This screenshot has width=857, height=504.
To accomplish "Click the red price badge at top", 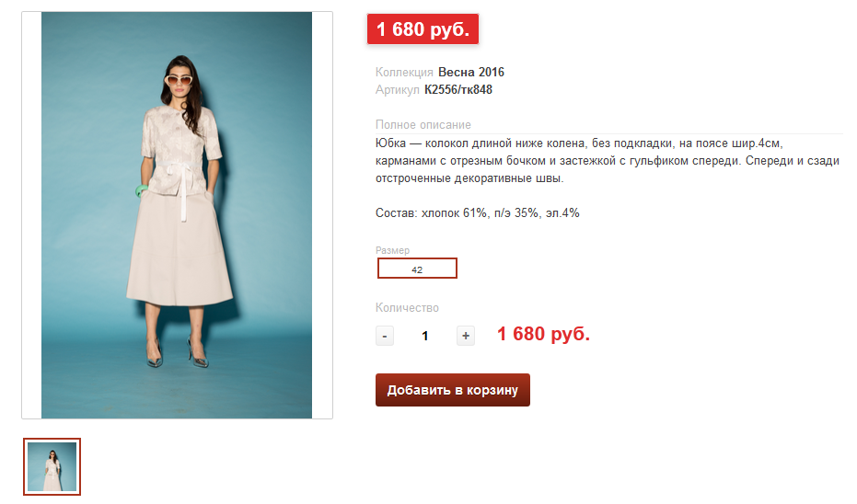I will click(x=423, y=29).
